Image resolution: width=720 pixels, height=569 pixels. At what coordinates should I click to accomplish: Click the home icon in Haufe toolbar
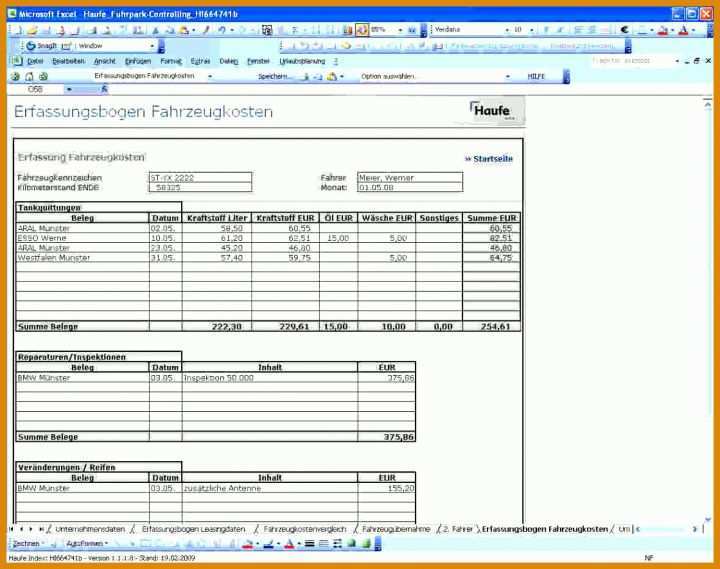click(x=29, y=77)
